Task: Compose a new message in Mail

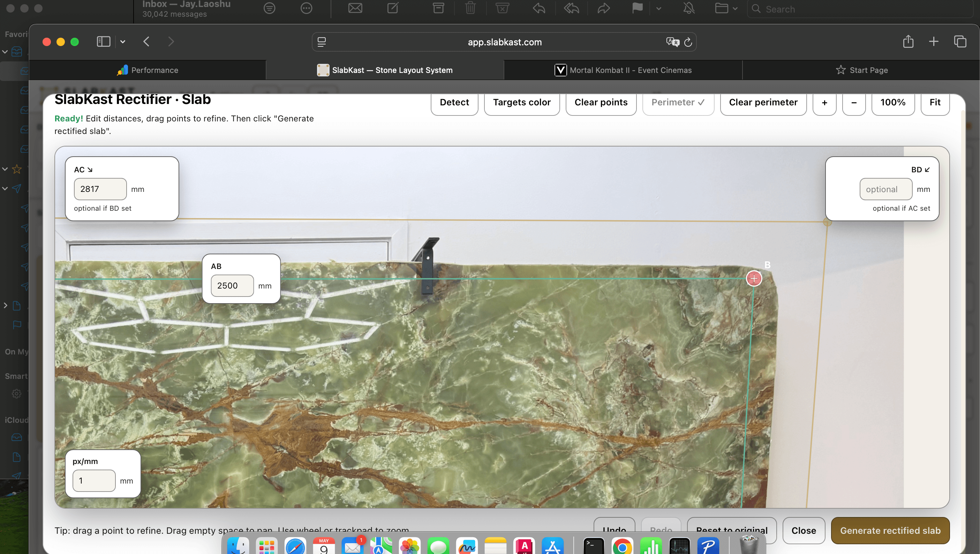Action: coord(393,8)
